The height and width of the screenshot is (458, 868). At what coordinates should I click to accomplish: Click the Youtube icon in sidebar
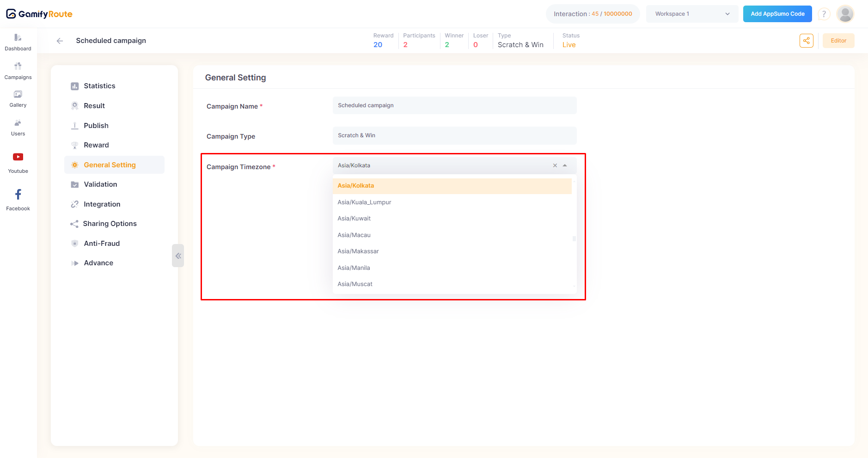(18, 157)
